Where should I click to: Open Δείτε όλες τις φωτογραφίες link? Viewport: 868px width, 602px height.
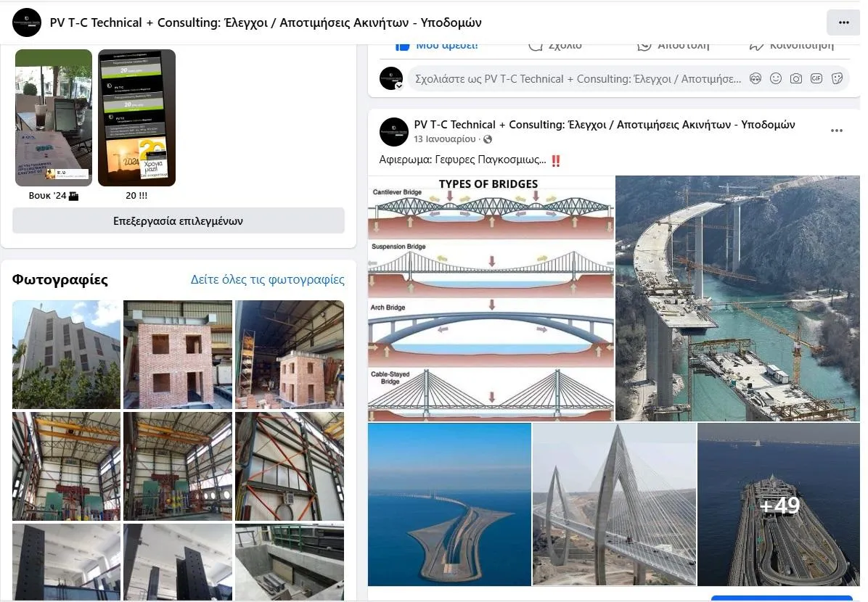click(x=267, y=279)
